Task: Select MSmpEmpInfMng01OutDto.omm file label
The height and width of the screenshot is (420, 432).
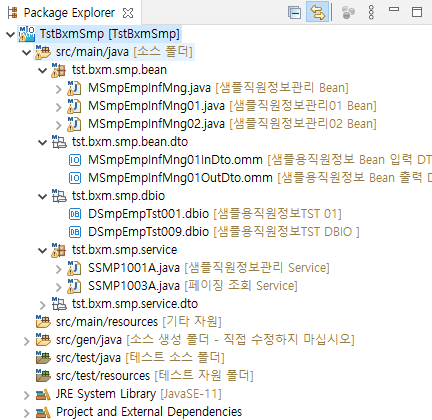Action: coord(180,178)
